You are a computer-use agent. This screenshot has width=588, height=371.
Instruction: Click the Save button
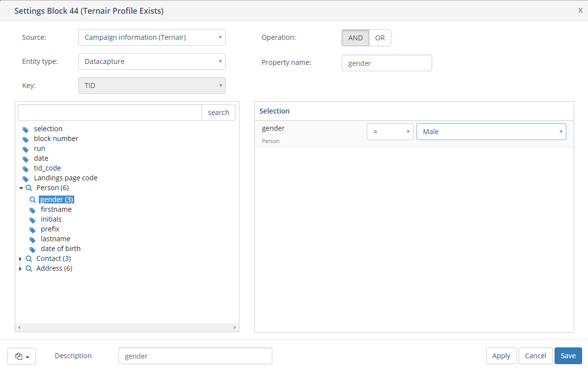coord(568,356)
